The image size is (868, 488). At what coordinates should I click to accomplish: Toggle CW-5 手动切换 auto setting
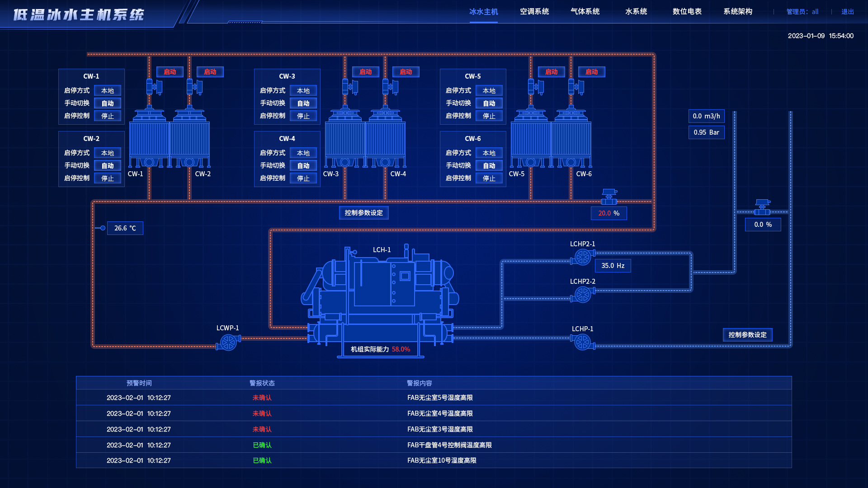point(489,103)
